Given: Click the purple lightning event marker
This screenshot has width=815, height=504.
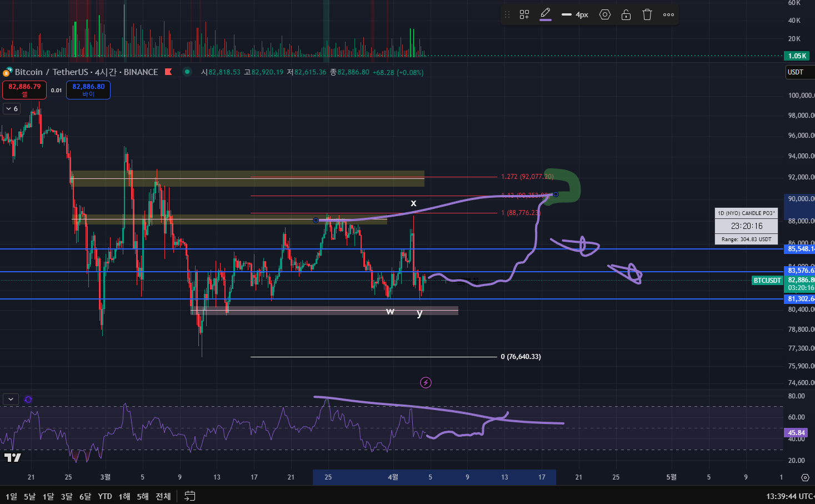Looking at the screenshot, I should 426,382.
